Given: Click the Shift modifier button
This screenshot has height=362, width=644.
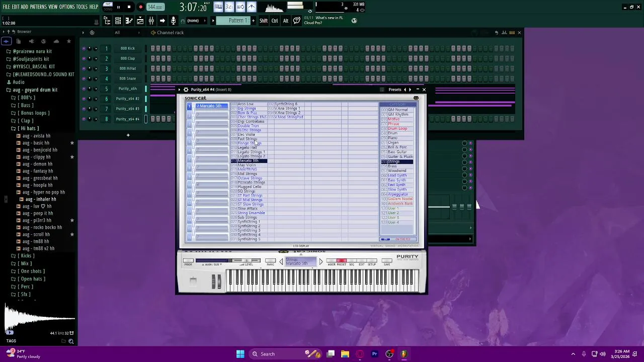Looking at the screenshot, I should 264,21.
